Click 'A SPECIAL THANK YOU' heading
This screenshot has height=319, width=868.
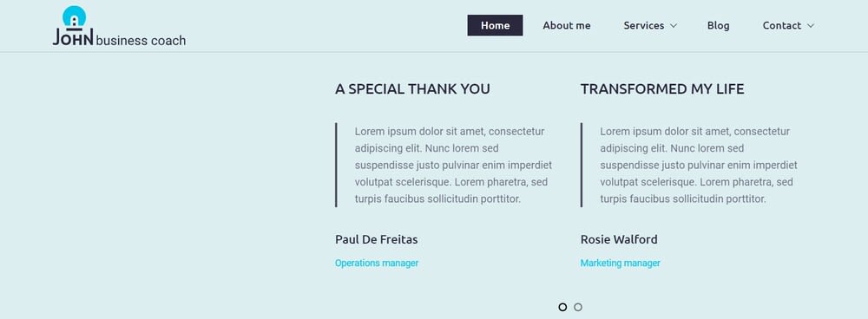pos(412,89)
